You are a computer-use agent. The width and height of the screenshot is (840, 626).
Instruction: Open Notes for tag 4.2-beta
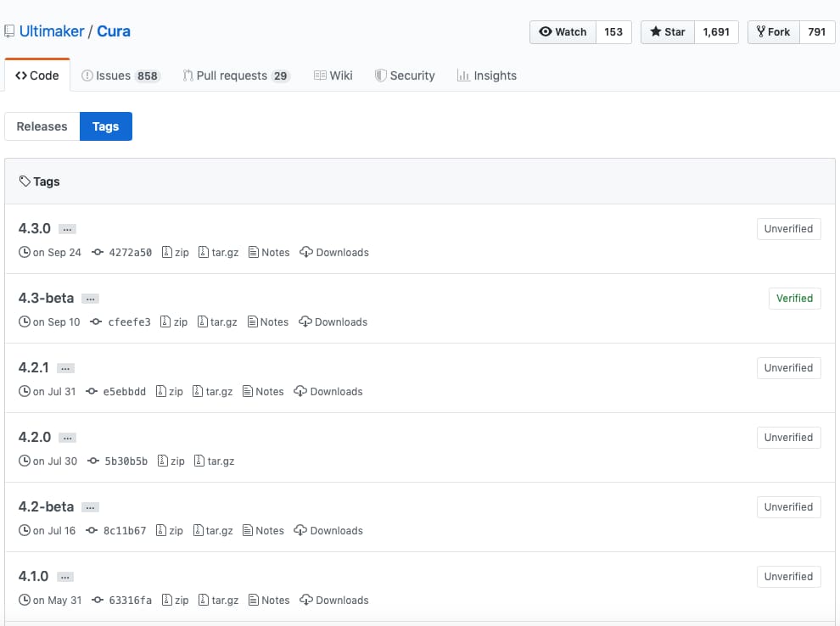[263, 531]
